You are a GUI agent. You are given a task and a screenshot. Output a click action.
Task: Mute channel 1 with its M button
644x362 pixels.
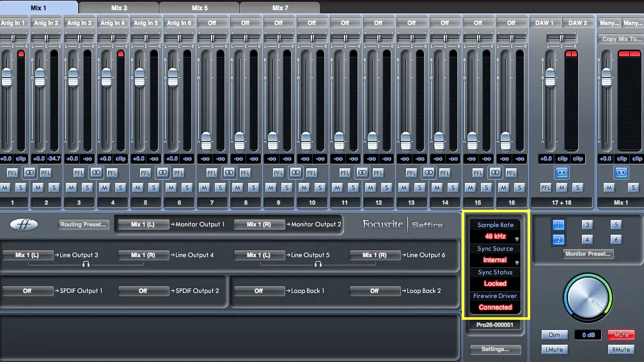tap(4, 187)
